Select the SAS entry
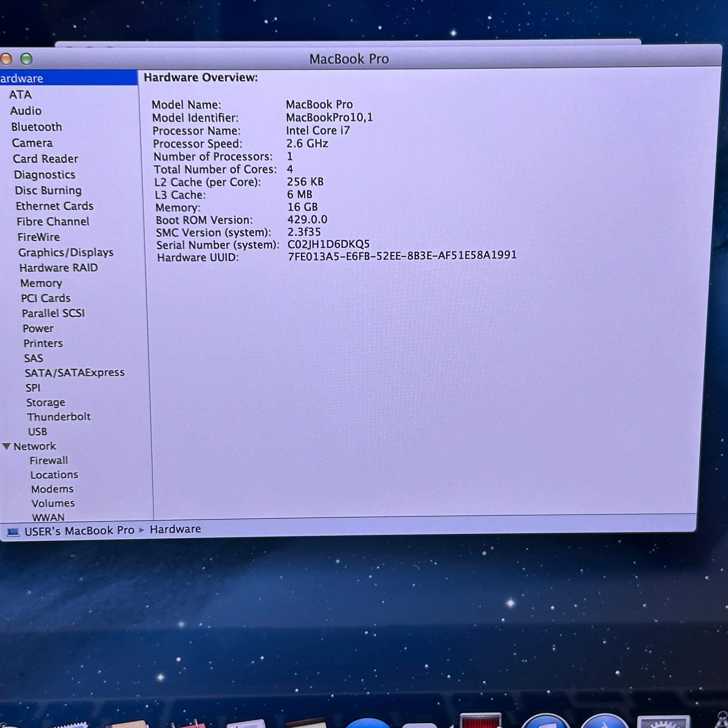Image resolution: width=728 pixels, height=728 pixels. [33, 358]
